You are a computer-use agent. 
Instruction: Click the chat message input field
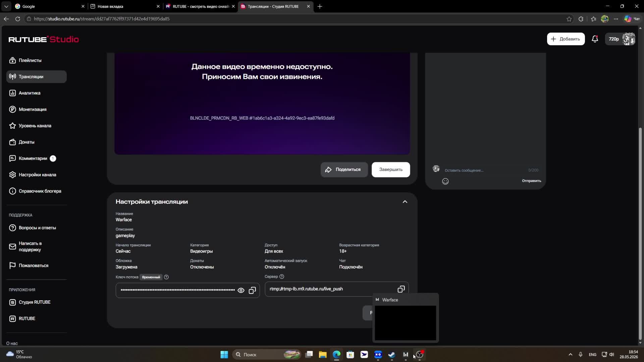tap(484, 170)
